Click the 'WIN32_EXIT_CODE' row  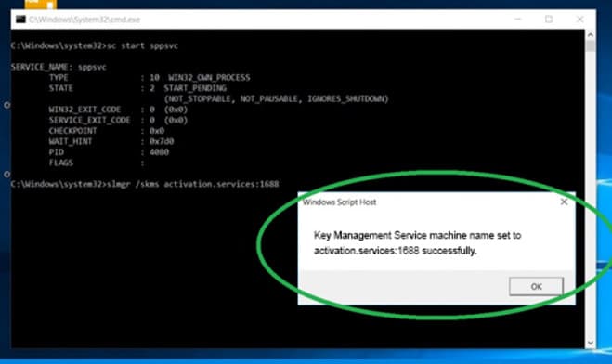118,110
